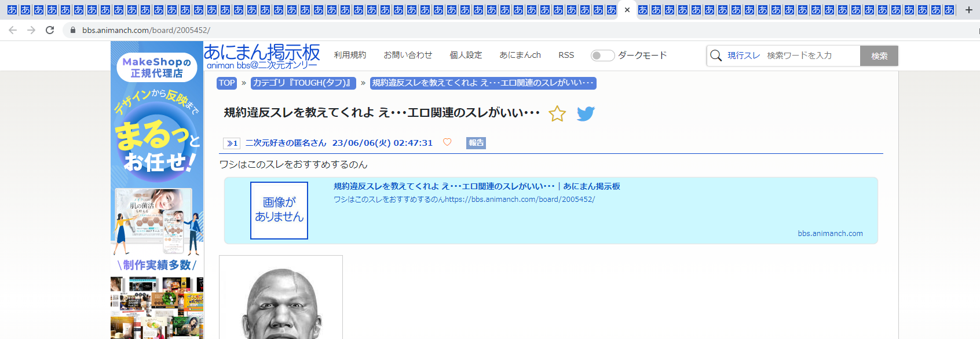Open 利用規約 page
The image size is (980, 339).
[350, 55]
